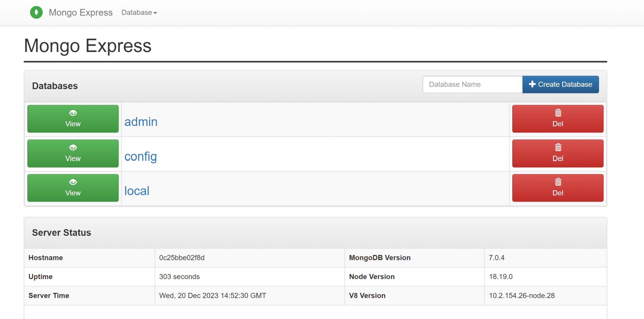
Task: Select the View button for admin database
Action: (73, 119)
